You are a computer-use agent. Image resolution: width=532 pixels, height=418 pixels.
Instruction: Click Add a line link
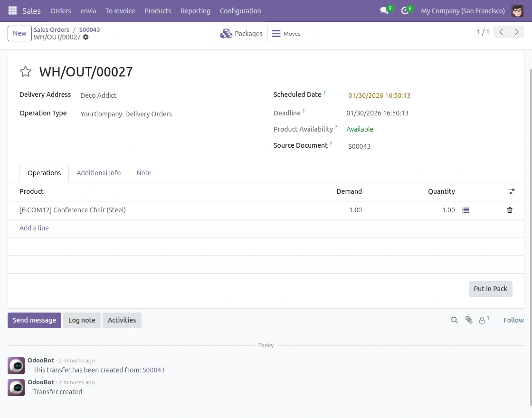pos(34,228)
